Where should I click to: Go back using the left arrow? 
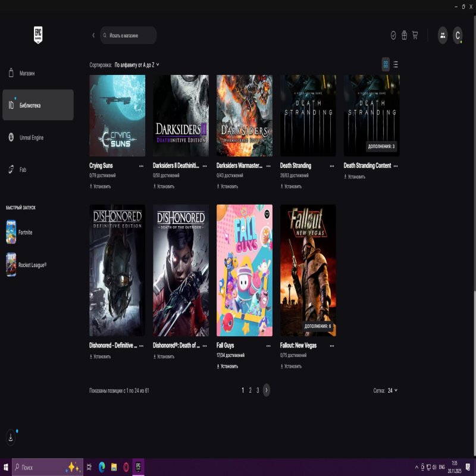click(x=93, y=35)
